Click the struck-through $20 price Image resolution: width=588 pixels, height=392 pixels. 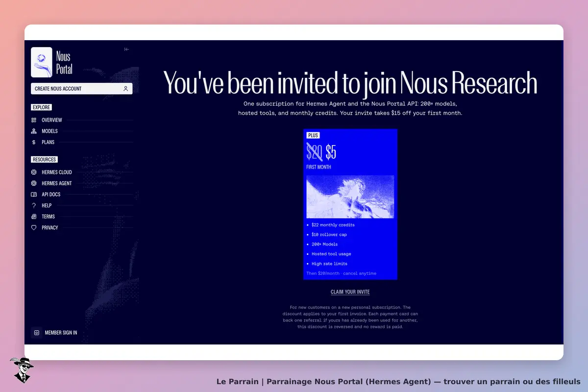coord(315,152)
